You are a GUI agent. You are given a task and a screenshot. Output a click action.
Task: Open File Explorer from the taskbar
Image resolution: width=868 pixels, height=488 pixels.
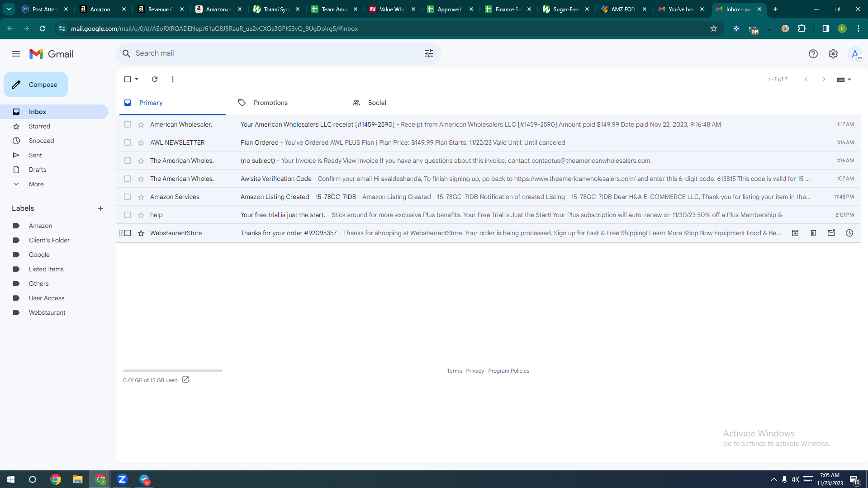pyautogui.click(x=78, y=479)
